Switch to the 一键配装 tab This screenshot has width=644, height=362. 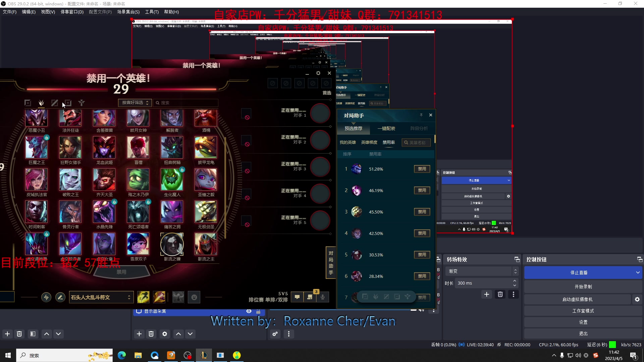(x=386, y=128)
